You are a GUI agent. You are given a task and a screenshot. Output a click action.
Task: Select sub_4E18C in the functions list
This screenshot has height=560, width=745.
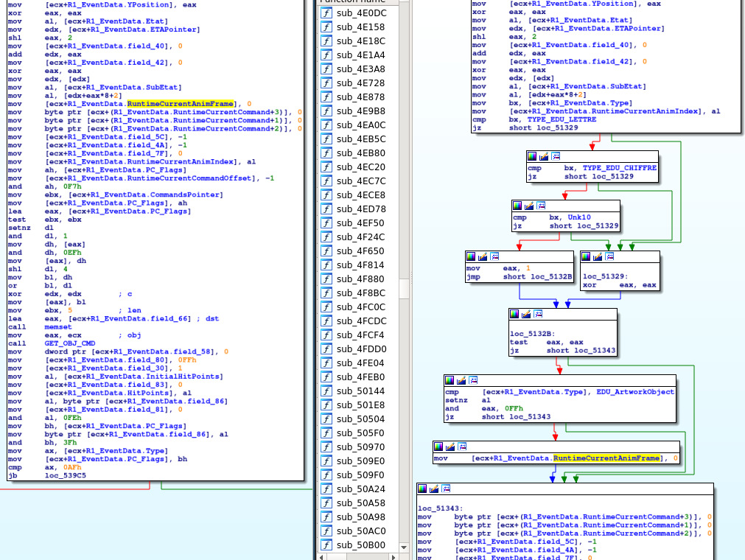(x=361, y=41)
